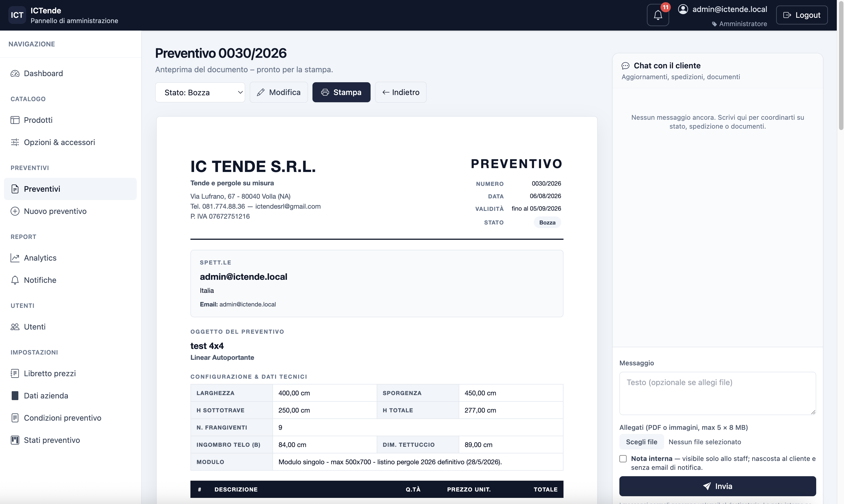The image size is (844, 504).
Task: Click the Logout button
Action: click(801, 15)
